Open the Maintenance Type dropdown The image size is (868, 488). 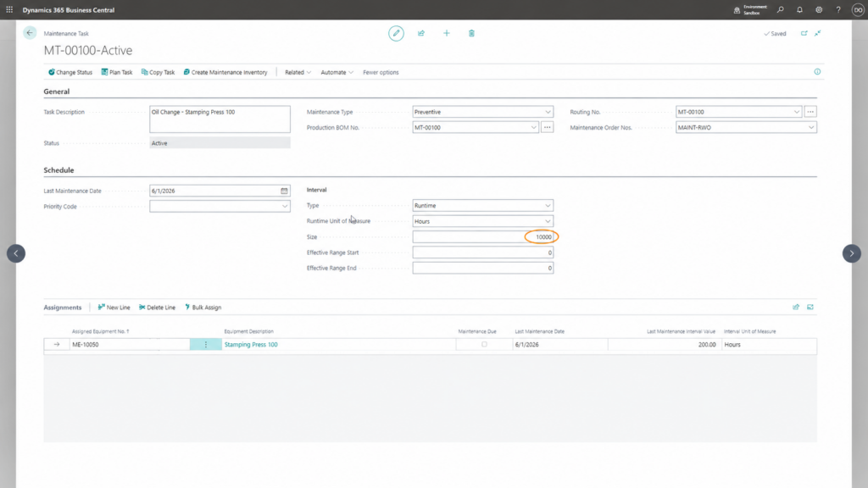pyautogui.click(x=548, y=112)
